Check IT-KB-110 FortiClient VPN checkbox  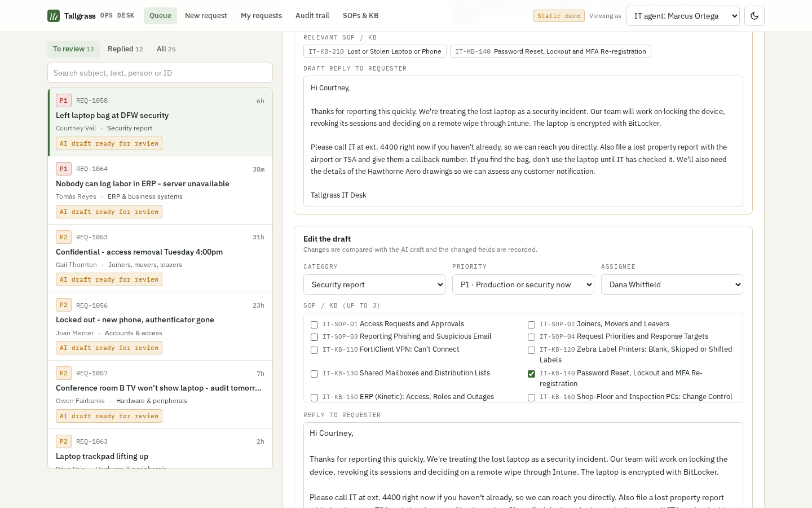[314, 350]
